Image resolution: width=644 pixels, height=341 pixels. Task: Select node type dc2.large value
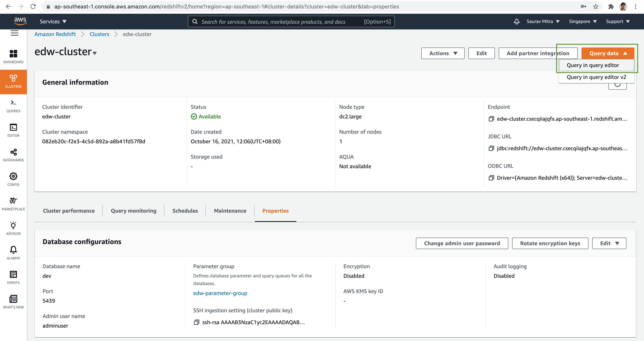(350, 117)
